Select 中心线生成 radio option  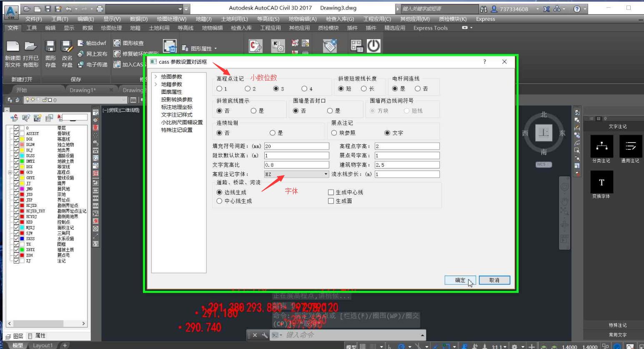tap(219, 201)
